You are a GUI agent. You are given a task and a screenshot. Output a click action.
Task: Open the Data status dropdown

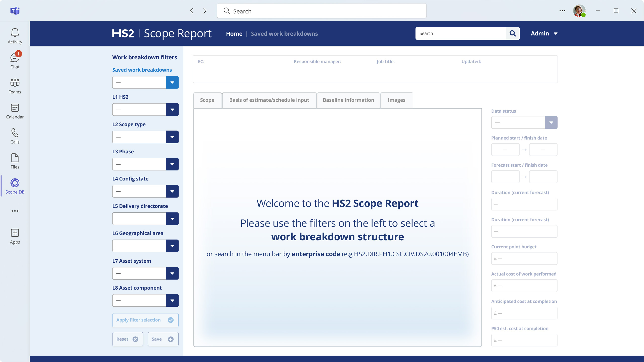(x=551, y=122)
